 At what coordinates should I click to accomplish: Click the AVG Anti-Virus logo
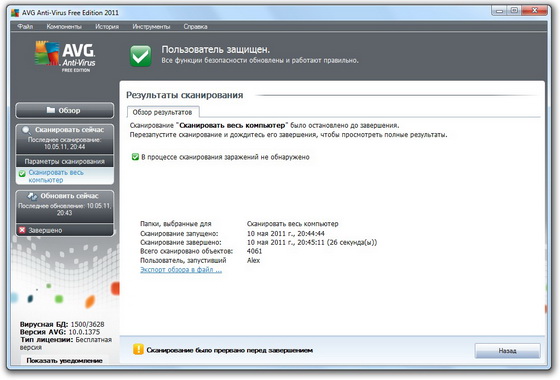(x=65, y=57)
